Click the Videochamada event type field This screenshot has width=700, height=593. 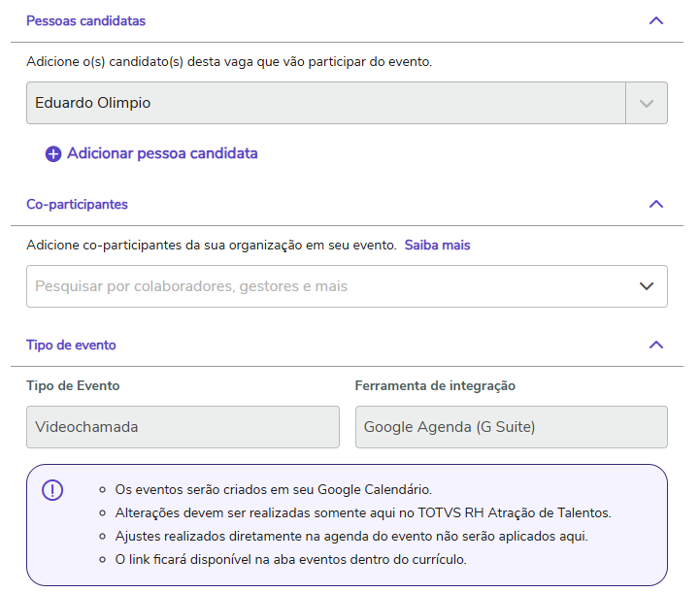tap(183, 427)
